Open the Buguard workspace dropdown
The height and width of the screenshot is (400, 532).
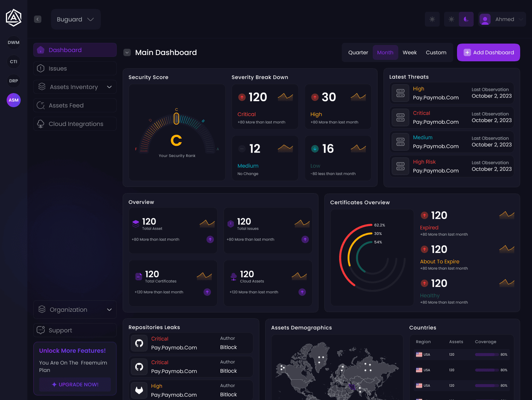[x=76, y=19]
